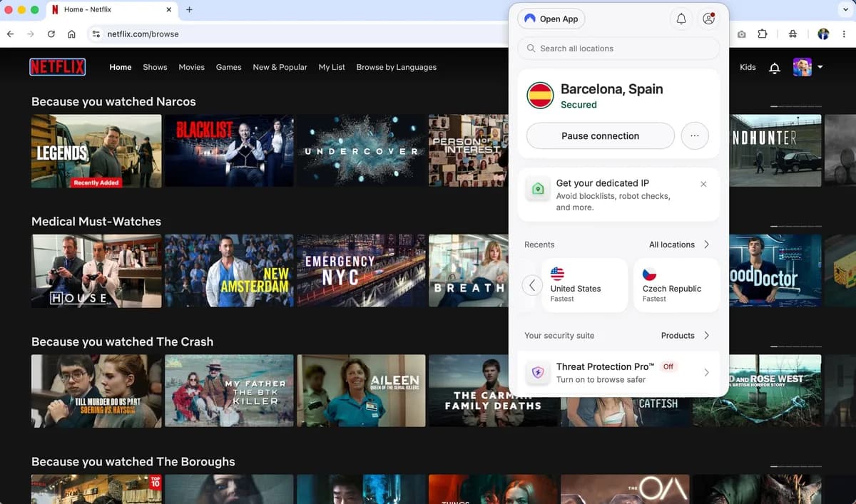Click the camera icon in browser toolbar
The height and width of the screenshot is (504, 856).
coord(742,34)
